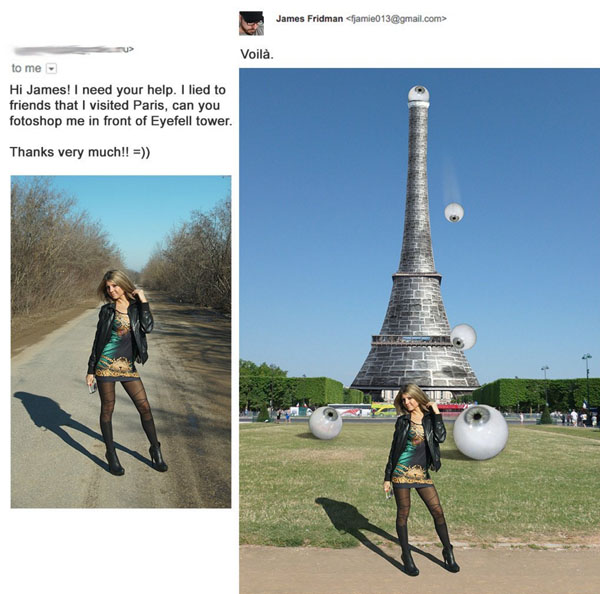The width and height of the screenshot is (600, 594).
Task: Click the fjamie013@gmail.com email address
Action: 396,19
